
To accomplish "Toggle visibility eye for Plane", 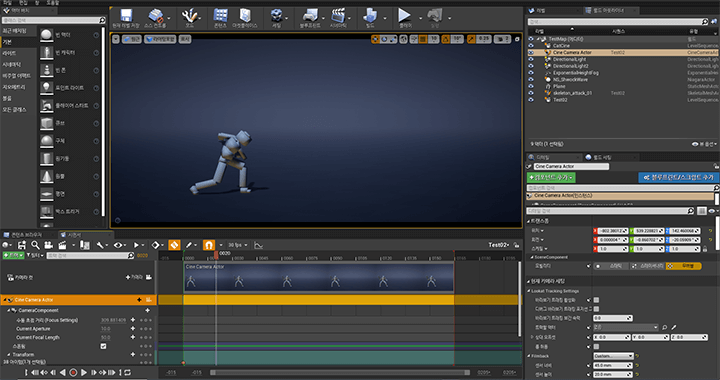I will [531, 86].
